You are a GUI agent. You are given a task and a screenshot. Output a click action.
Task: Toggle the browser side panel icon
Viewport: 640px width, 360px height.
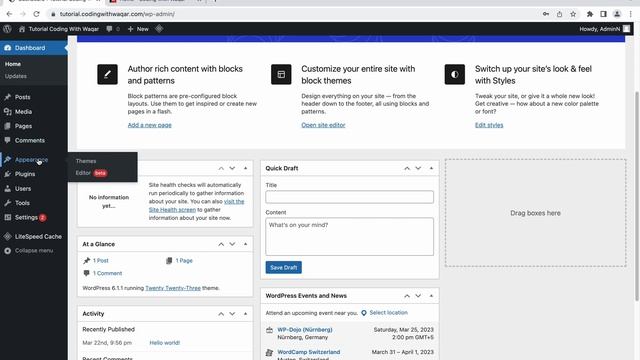(x=603, y=14)
